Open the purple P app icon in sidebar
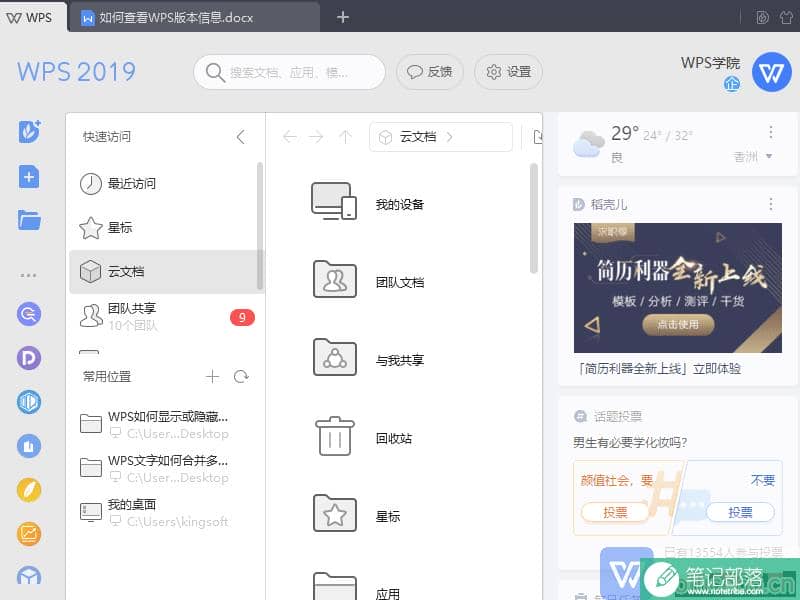This screenshot has height=600, width=800. 29,358
